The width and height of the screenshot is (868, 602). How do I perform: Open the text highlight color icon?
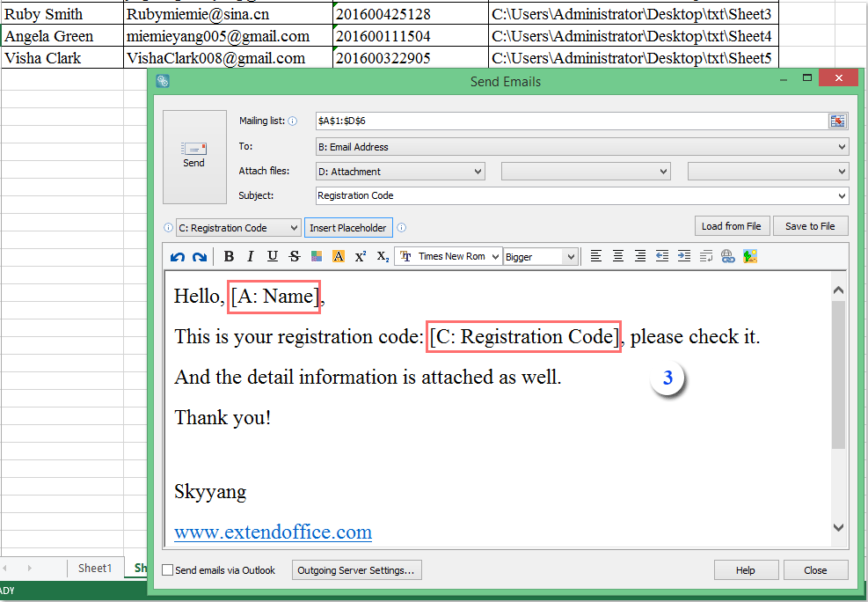pos(338,256)
